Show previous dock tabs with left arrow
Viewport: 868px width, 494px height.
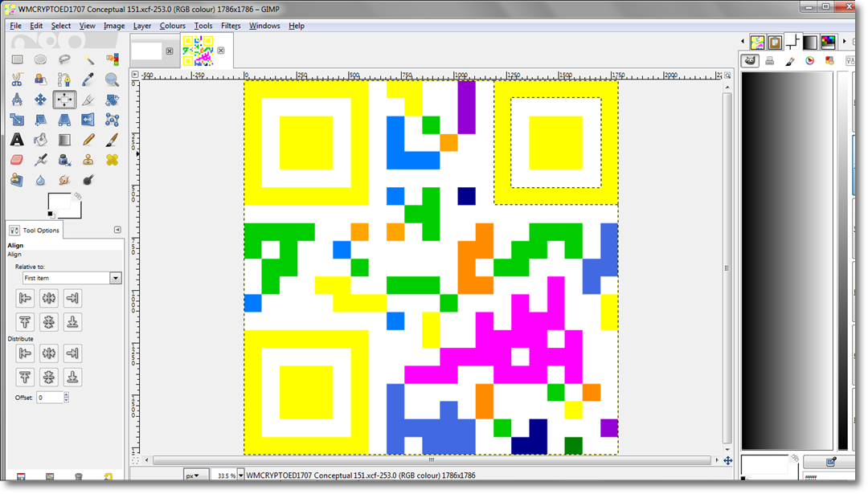[743, 42]
